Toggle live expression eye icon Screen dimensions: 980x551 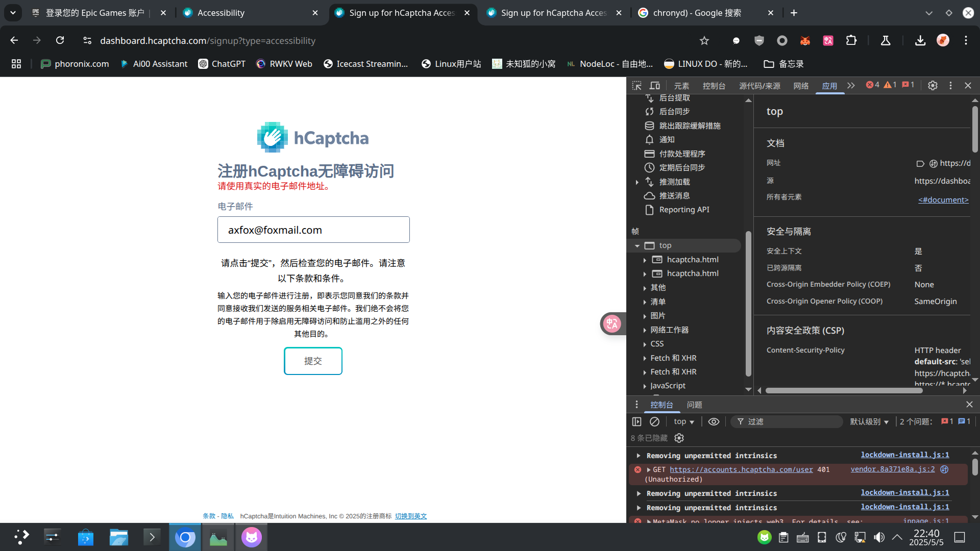pos(714,421)
